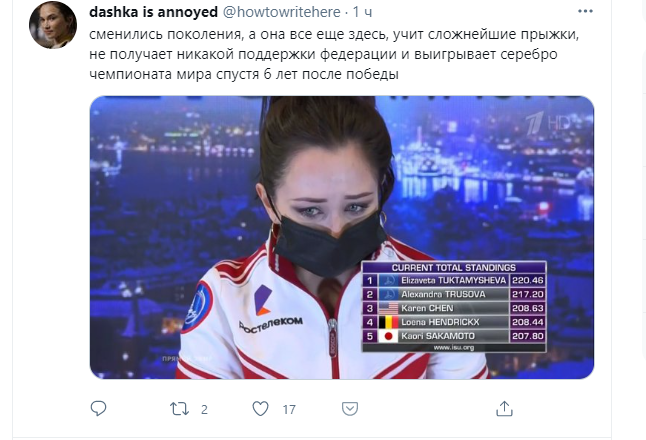The height and width of the screenshot is (440, 646).
Task: Open the author's round profile avatar
Action: pyautogui.click(x=53, y=25)
